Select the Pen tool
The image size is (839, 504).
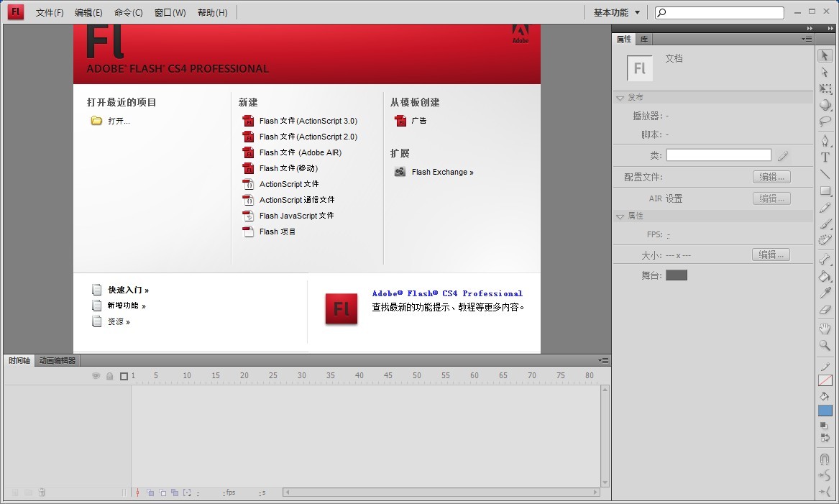pyautogui.click(x=825, y=139)
